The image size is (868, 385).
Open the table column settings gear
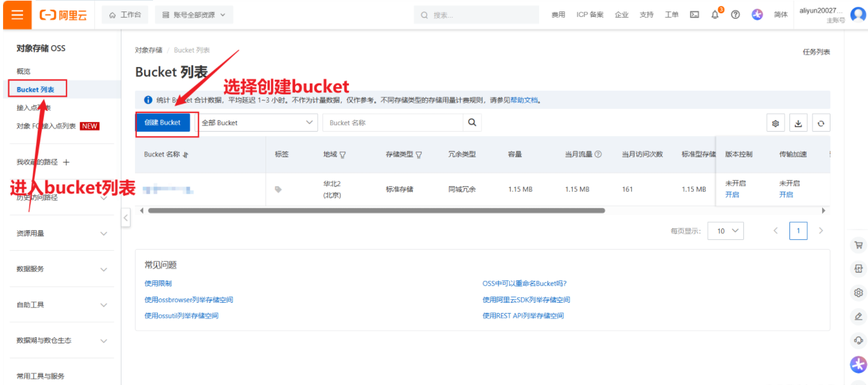pyautogui.click(x=775, y=123)
